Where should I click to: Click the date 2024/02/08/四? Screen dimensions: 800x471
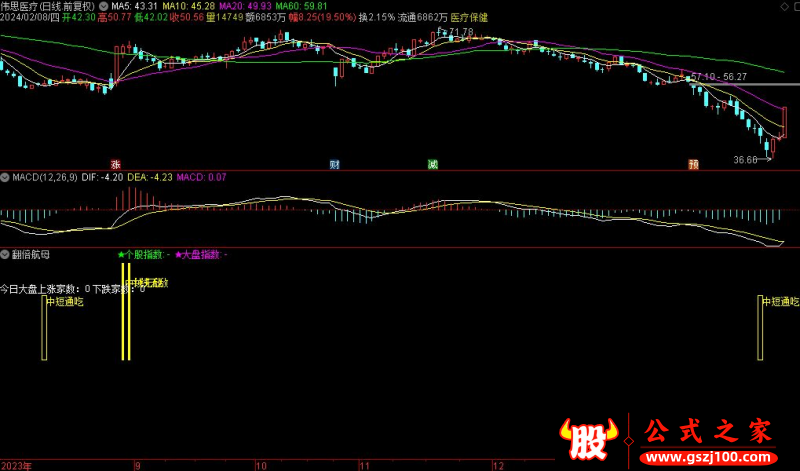point(30,17)
